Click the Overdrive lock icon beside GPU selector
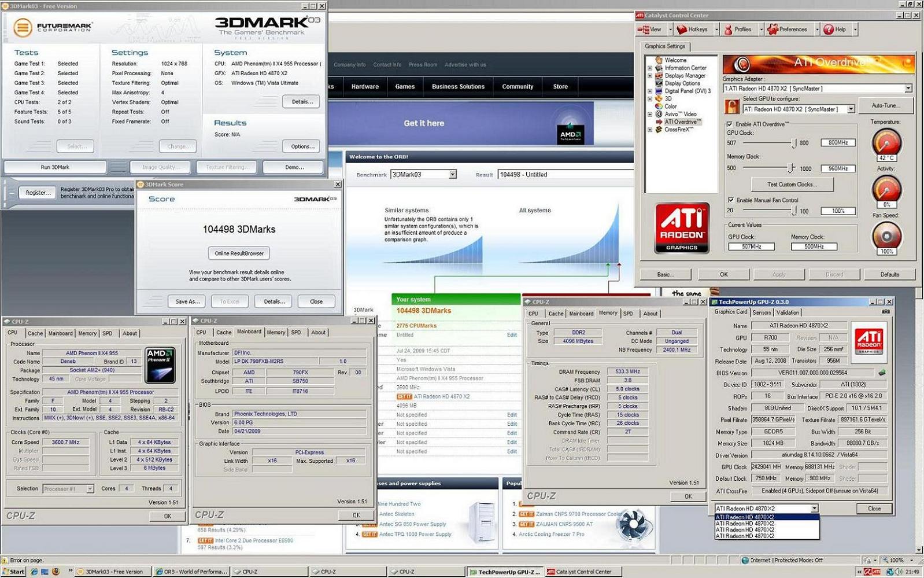This screenshot has width=924, height=578. pos(732,107)
